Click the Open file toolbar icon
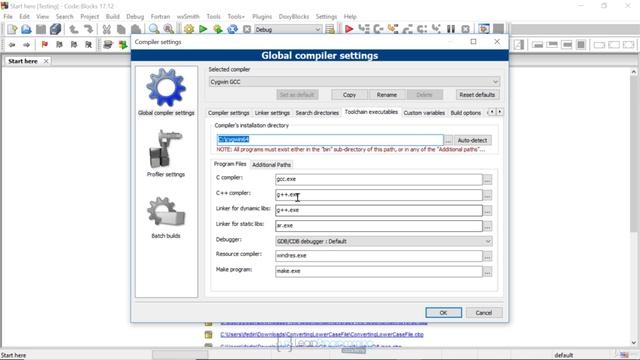The image size is (640, 360). (26, 29)
